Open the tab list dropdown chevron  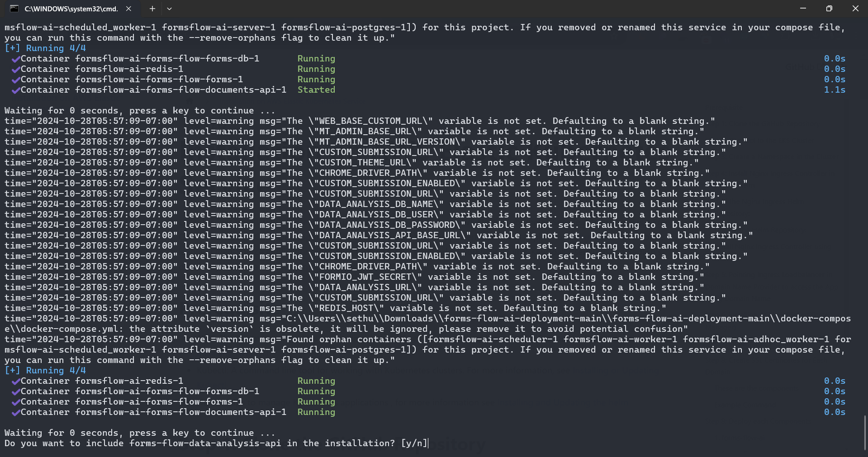(x=169, y=9)
